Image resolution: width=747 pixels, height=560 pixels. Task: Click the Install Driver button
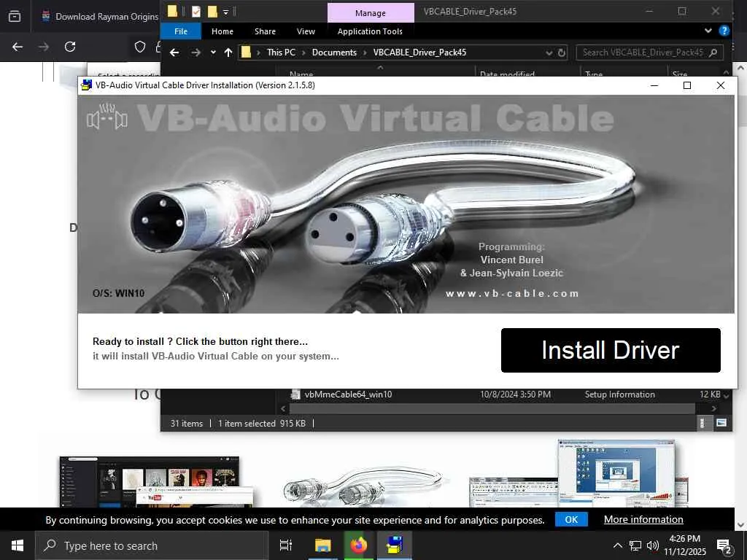611,350
